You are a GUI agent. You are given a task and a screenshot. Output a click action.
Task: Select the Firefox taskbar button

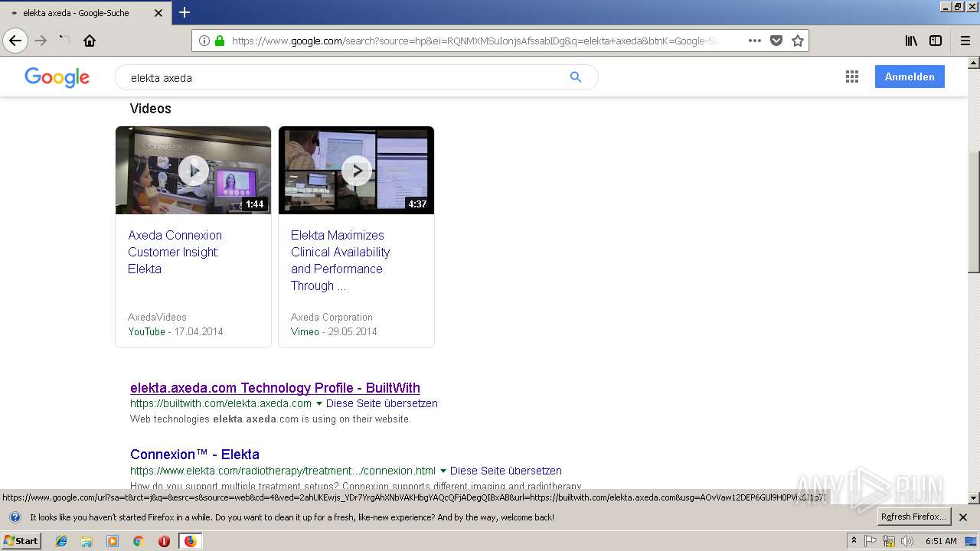click(x=190, y=541)
